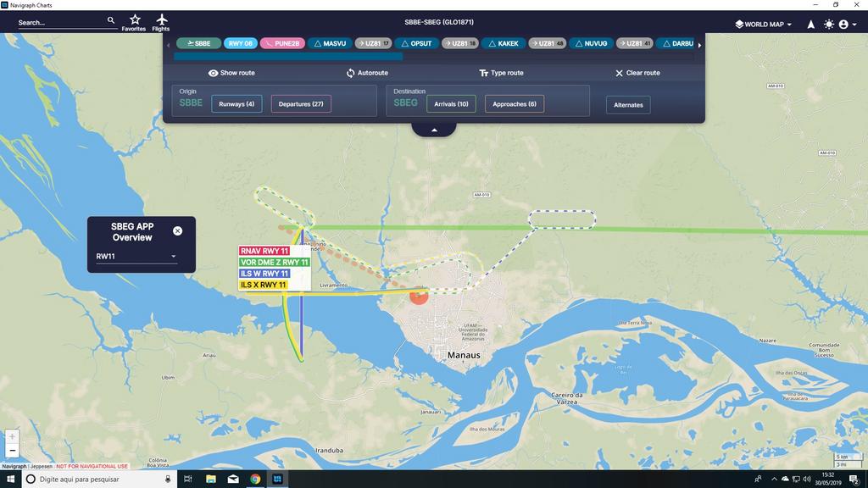Select the NUVUG waypoint chip
The width and height of the screenshot is (868, 488).
click(591, 43)
